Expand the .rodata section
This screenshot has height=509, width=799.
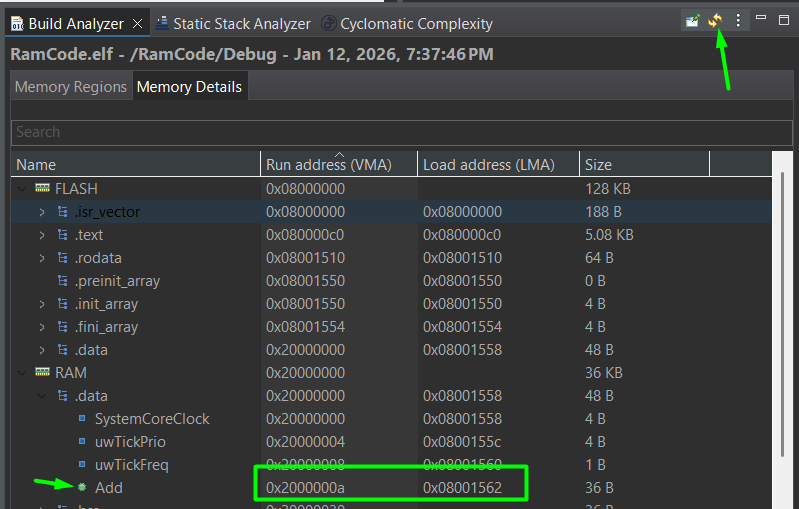pos(41,258)
